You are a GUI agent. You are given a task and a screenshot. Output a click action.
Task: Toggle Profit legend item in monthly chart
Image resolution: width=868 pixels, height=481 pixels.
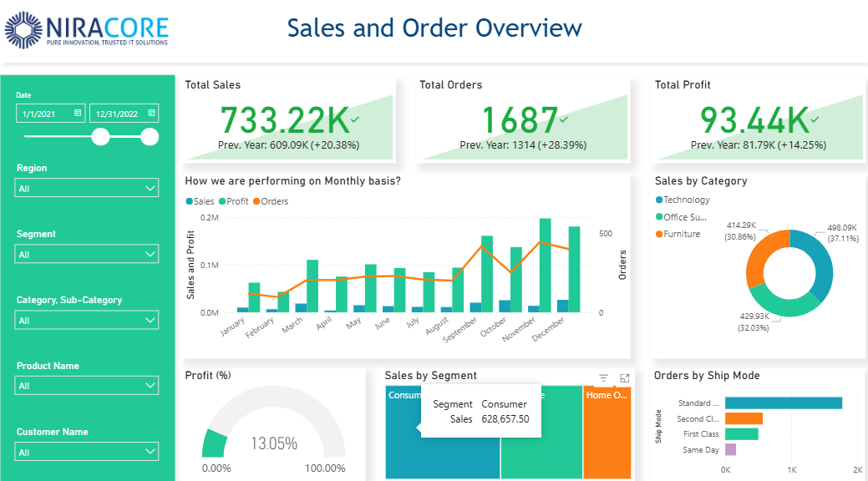pyautogui.click(x=234, y=201)
